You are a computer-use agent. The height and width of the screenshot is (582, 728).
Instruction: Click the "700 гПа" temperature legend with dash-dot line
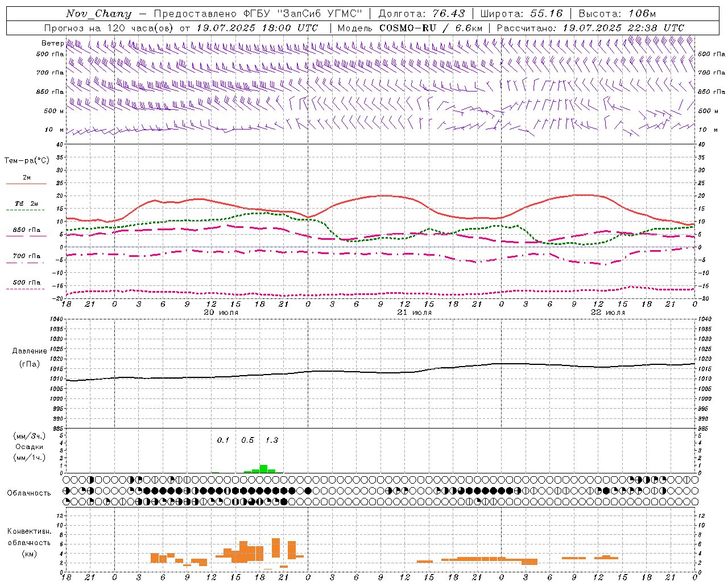click(27, 256)
